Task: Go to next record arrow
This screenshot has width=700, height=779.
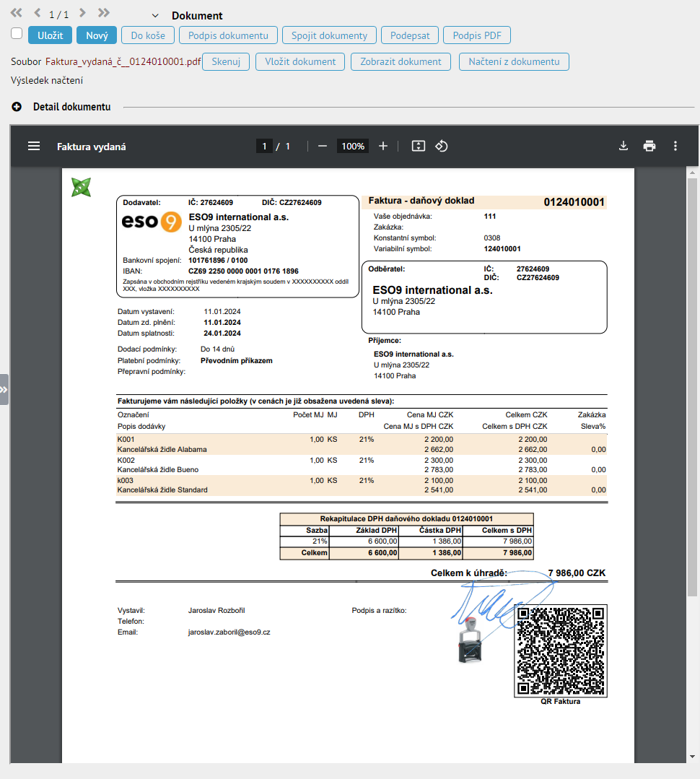Action: [83, 13]
